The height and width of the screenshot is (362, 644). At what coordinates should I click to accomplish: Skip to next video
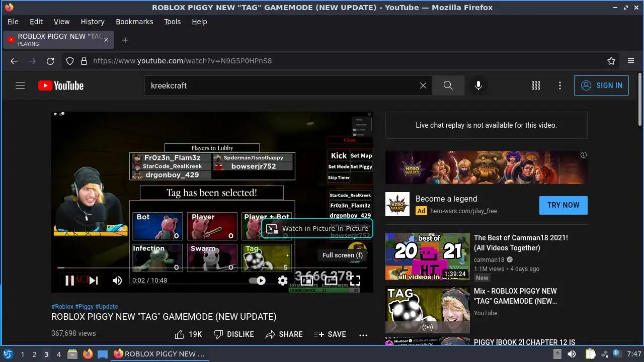tap(94, 281)
